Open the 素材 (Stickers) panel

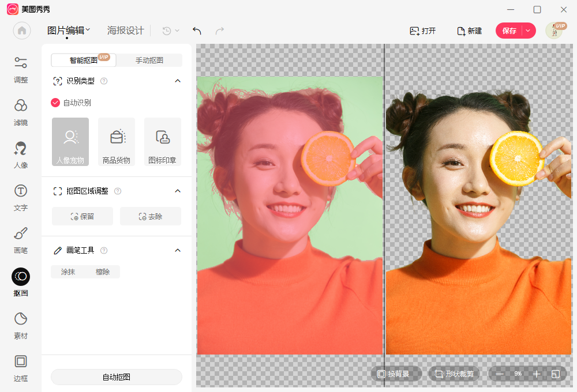21,326
